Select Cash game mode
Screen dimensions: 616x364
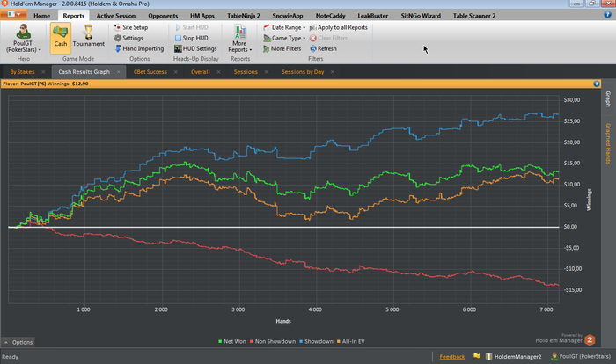(61, 38)
